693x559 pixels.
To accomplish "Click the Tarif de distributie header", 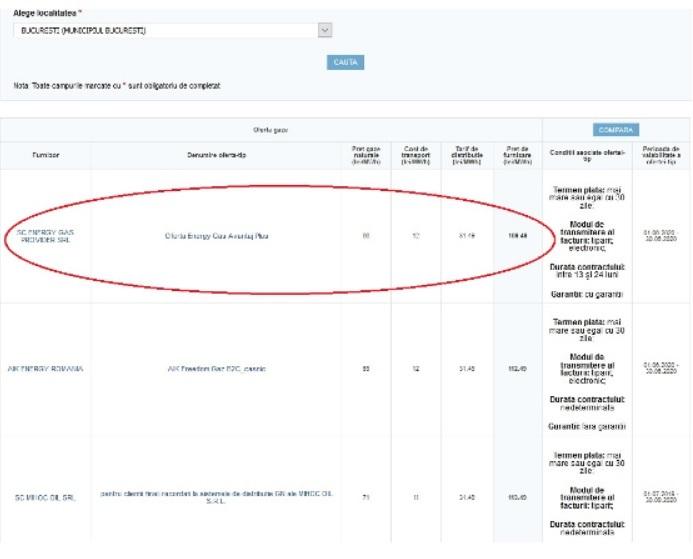I will (465, 154).
